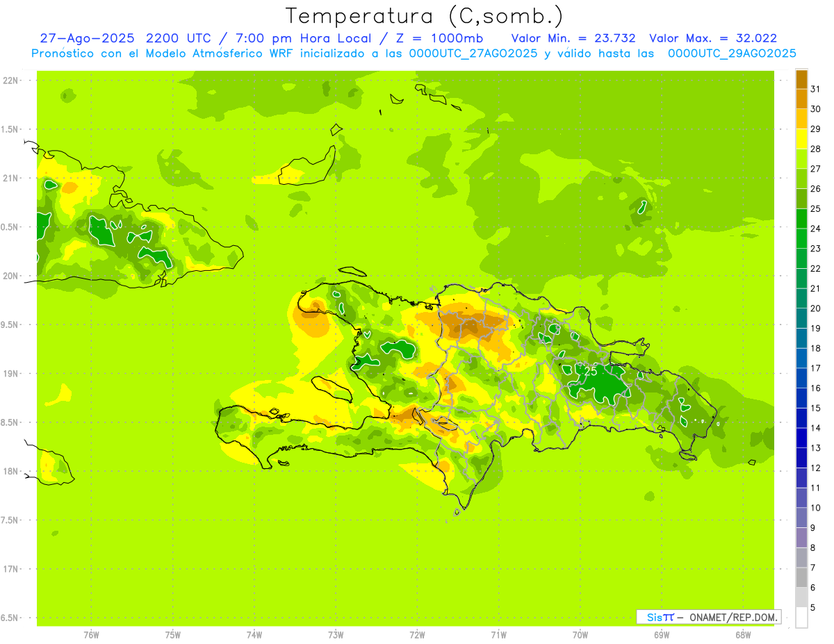The height and width of the screenshot is (644, 834).
Task: Click the '29' value on the color legend
Action: [816, 129]
